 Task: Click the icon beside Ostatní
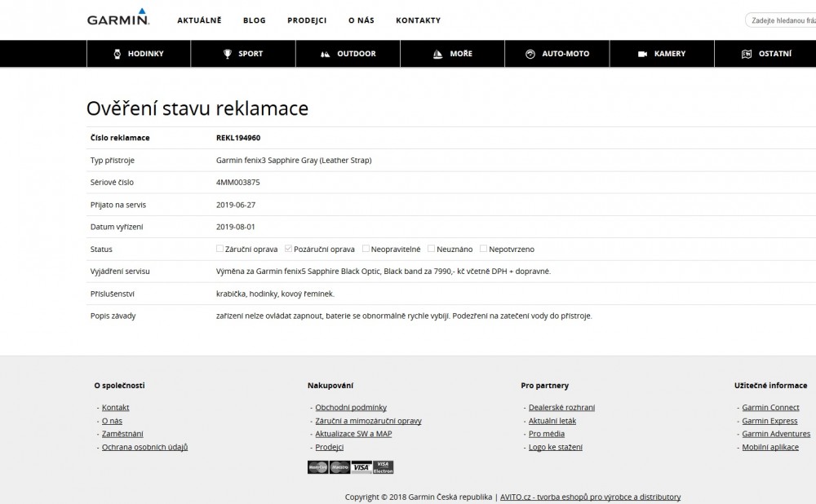click(746, 54)
